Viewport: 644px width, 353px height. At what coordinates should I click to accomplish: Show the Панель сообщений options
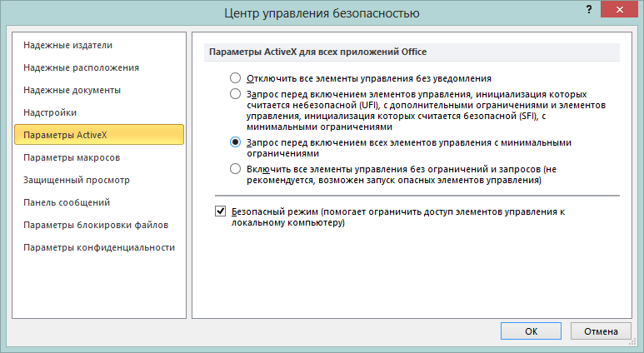coord(67,202)
